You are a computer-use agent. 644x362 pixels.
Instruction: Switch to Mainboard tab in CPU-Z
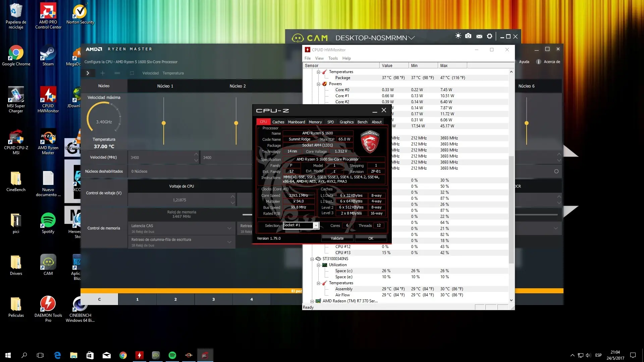297,122
